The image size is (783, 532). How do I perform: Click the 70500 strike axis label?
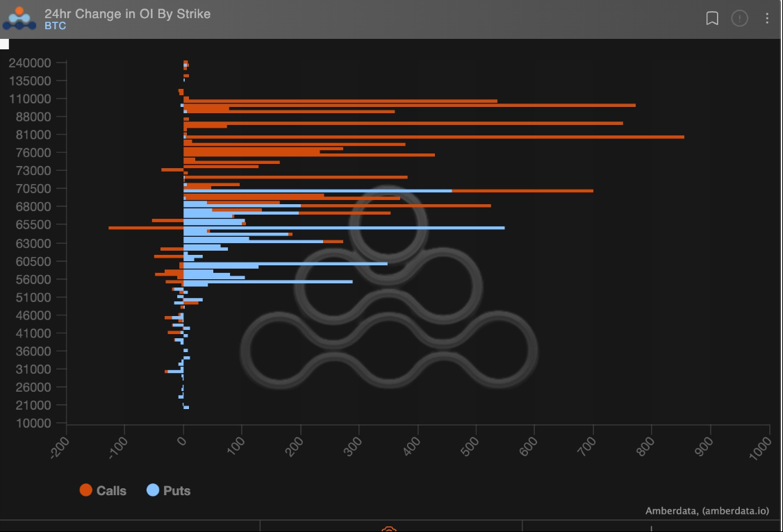click(x=31, y=188)
